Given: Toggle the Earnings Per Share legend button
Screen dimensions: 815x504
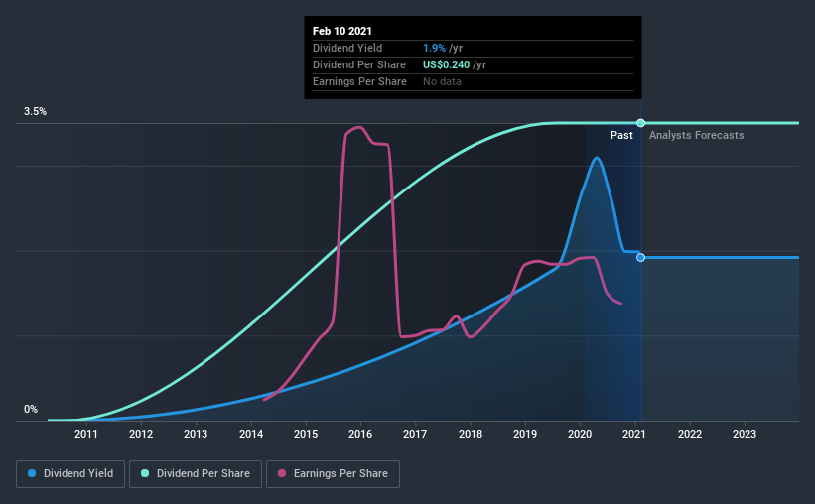Looking at the screenshot, I should (333, 474).
